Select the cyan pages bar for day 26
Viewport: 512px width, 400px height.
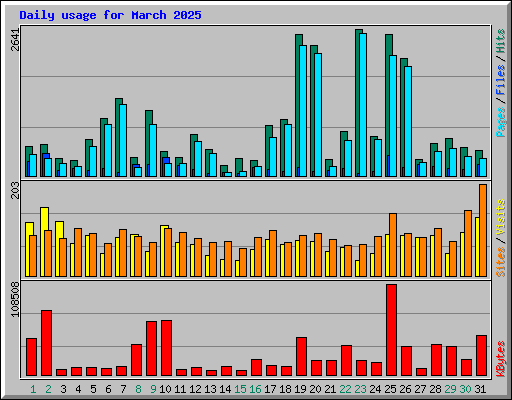[408, 121]
